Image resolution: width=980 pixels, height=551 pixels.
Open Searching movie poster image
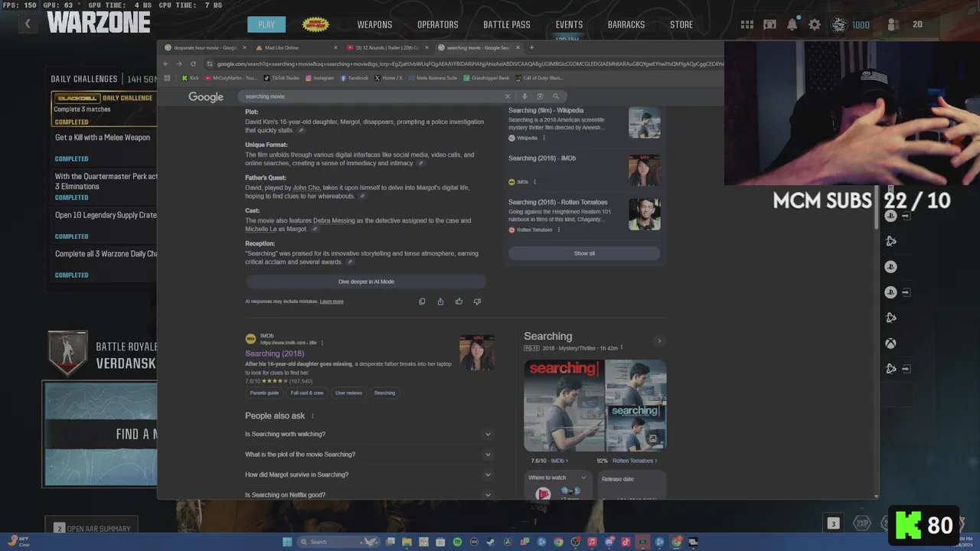click(564, 406)
